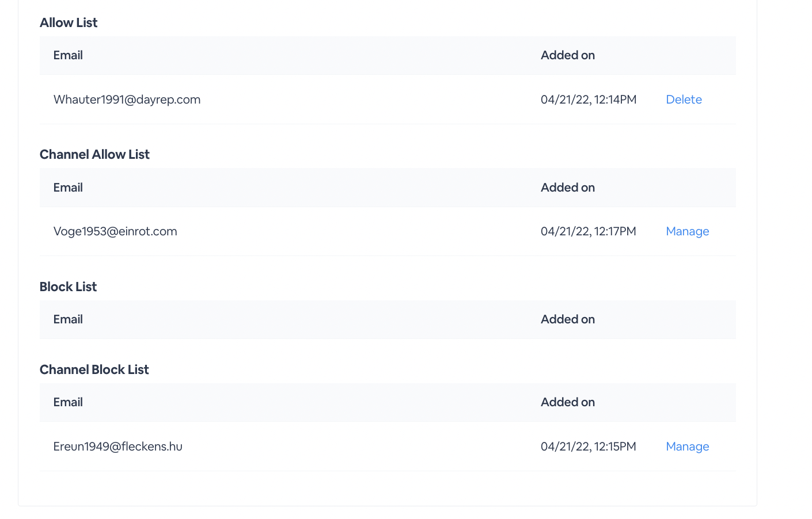Click the Channel Block List section heading
This screenshot has width=812, height=519.
[94, 369]
